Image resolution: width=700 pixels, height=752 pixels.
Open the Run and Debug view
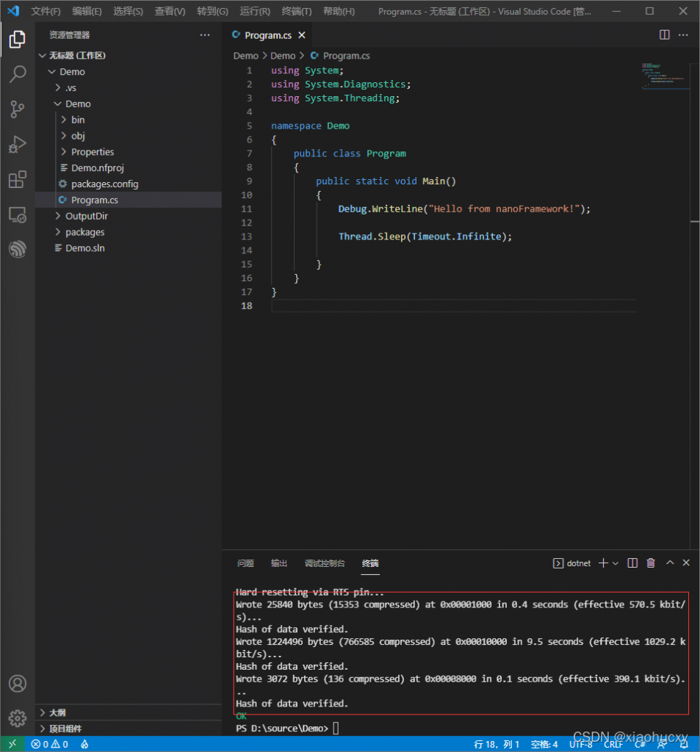pyautogui.click(x=18, y=145)
